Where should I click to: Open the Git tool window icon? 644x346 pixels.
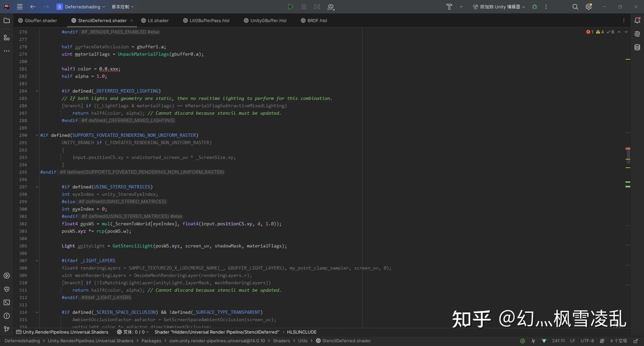tap(6, 329)
